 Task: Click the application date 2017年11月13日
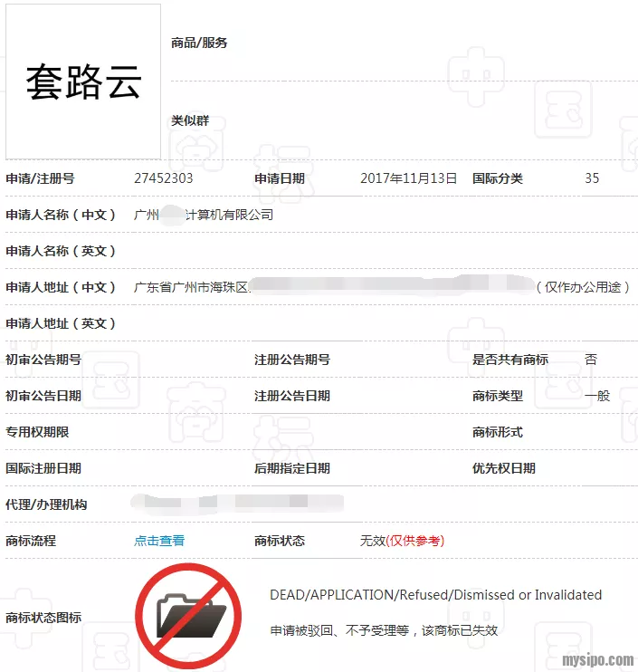[408, 178]
